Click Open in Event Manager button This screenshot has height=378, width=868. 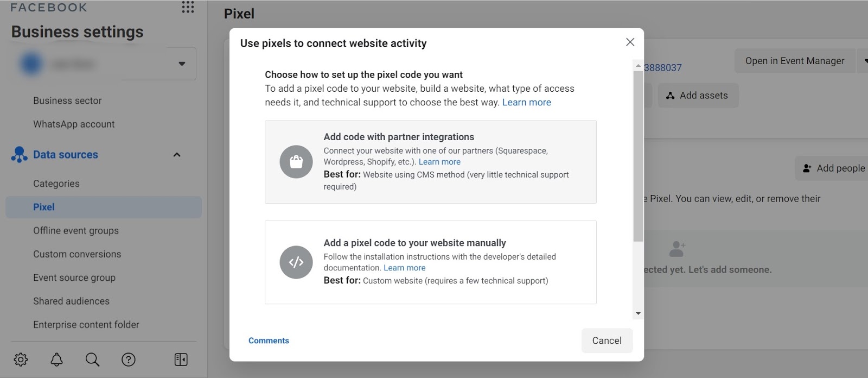[x=794, y=61]
